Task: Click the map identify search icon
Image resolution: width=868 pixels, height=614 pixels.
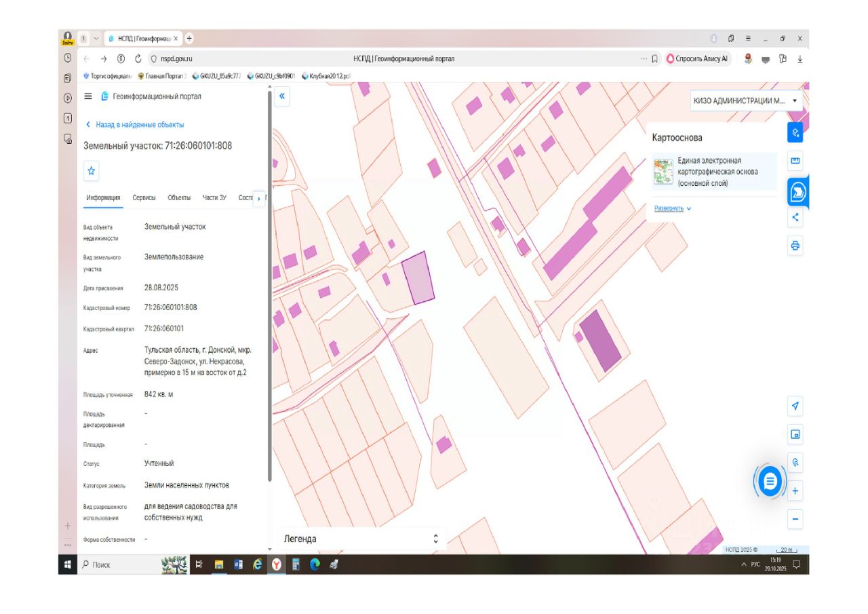Action: (x=795, y=463)
